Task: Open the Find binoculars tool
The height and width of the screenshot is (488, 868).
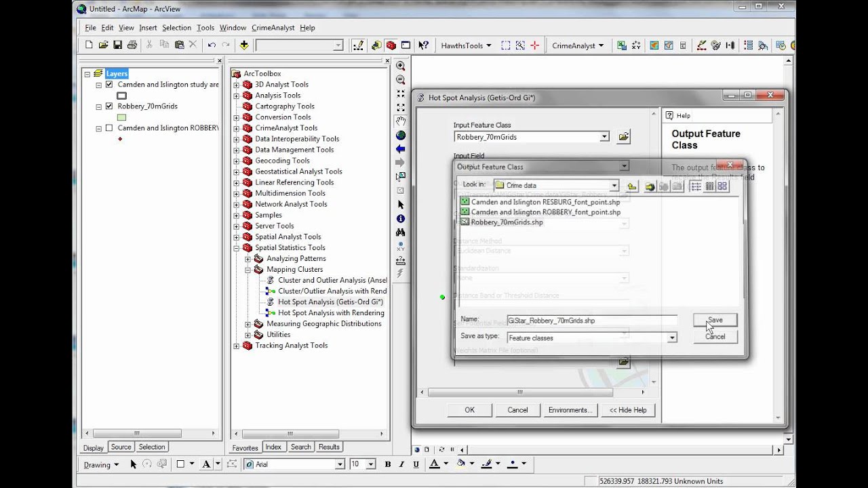Action: pyautogui.click(x=400, y=232)
